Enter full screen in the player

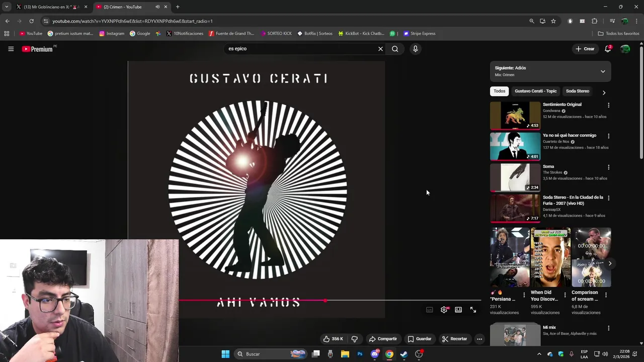point(473,310)
